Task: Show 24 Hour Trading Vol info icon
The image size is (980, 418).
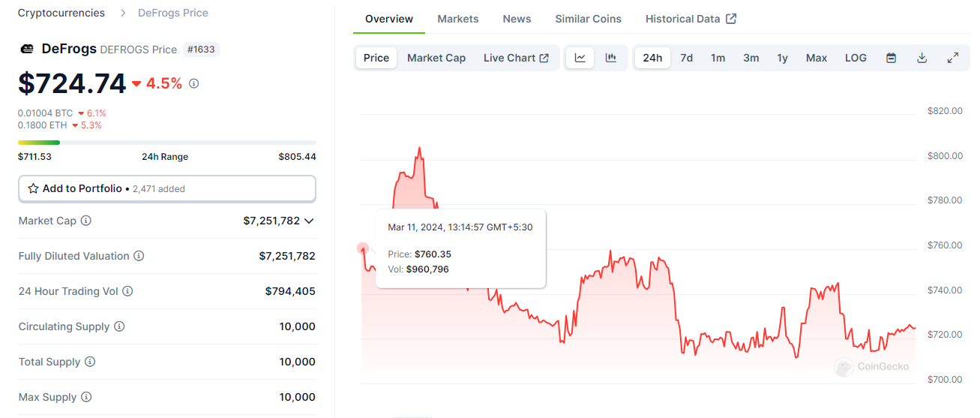Action: click(x=127, y=291)
